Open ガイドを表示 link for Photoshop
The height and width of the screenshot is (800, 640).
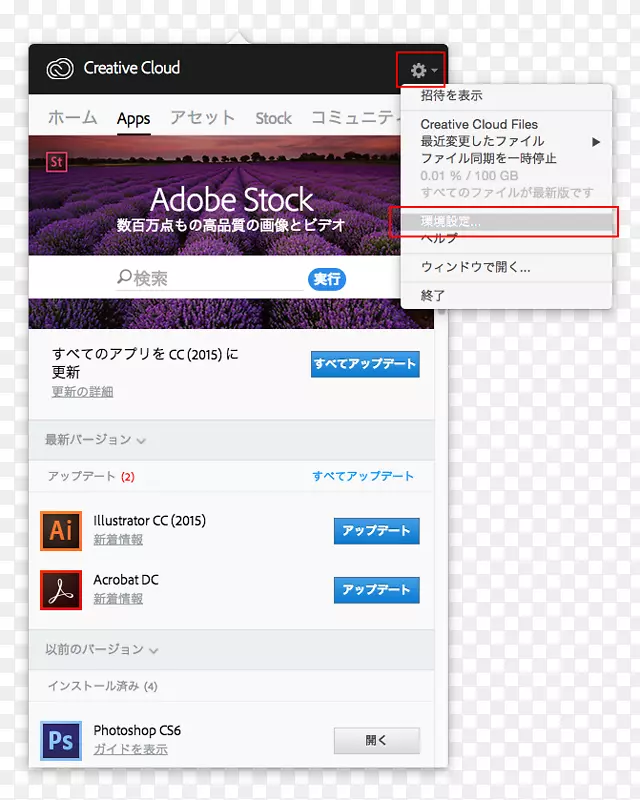pos(130,749)
